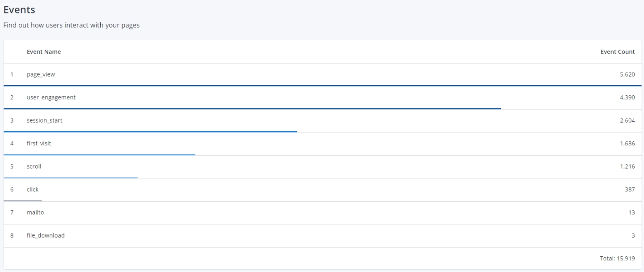Click the scroll event name
The height and width of the screenshot is (272, 644).
pyautogui.click(x=34, y=166)
